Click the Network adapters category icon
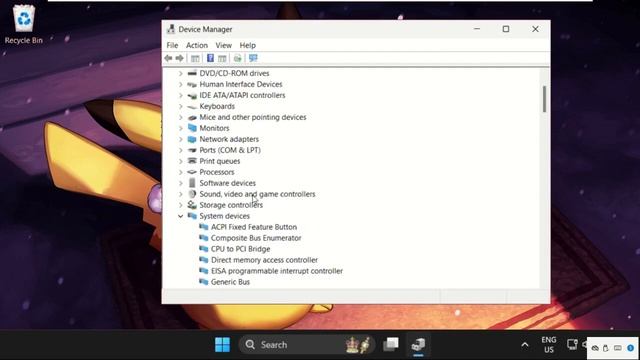The image size is (640, 360). [x=192, y=139]
